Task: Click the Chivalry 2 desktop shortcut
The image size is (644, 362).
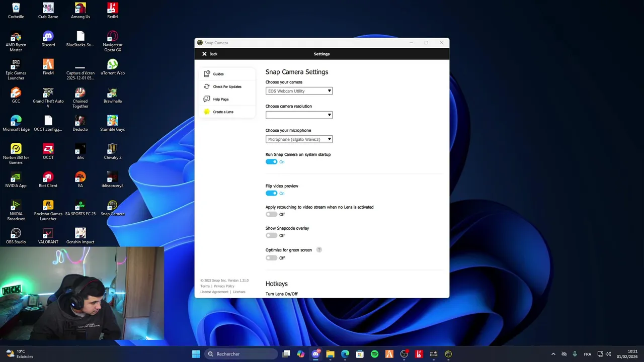Action: [x=113, y=152]
